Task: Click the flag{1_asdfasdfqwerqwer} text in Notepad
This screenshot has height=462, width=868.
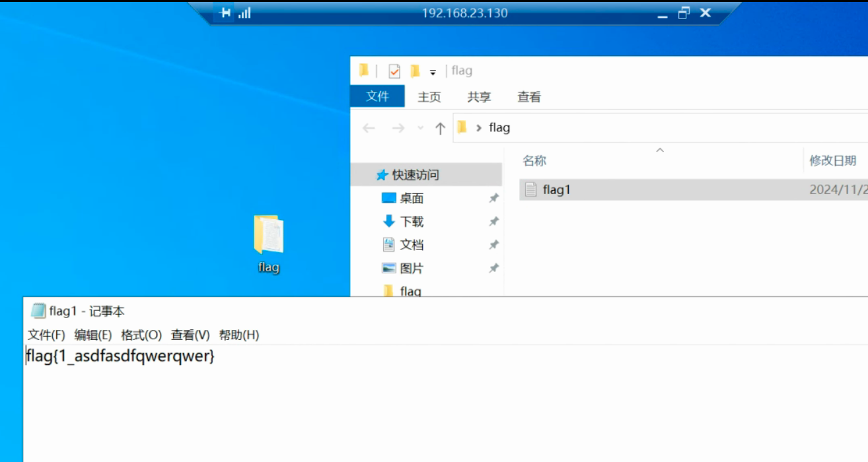Action: pos(120,356)
